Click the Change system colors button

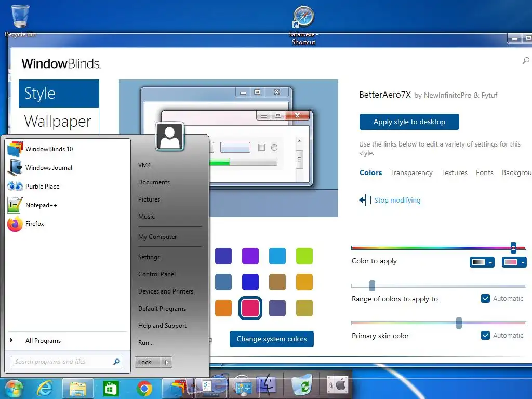coord(271,339)
